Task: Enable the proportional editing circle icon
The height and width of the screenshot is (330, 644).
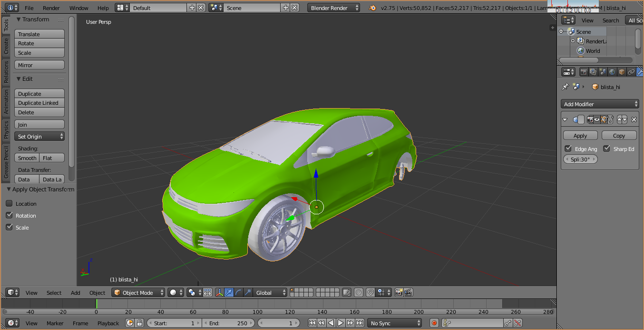Action: coord(359,292)
